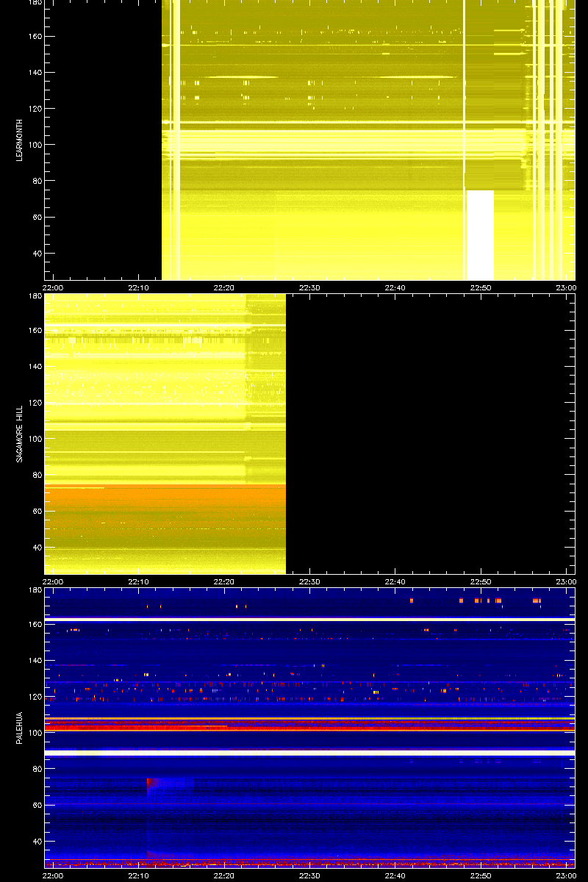Select the 40 frequency label on Learmonth axis
The height and width of the screenshot is (882, 588).
coord(36,254)
